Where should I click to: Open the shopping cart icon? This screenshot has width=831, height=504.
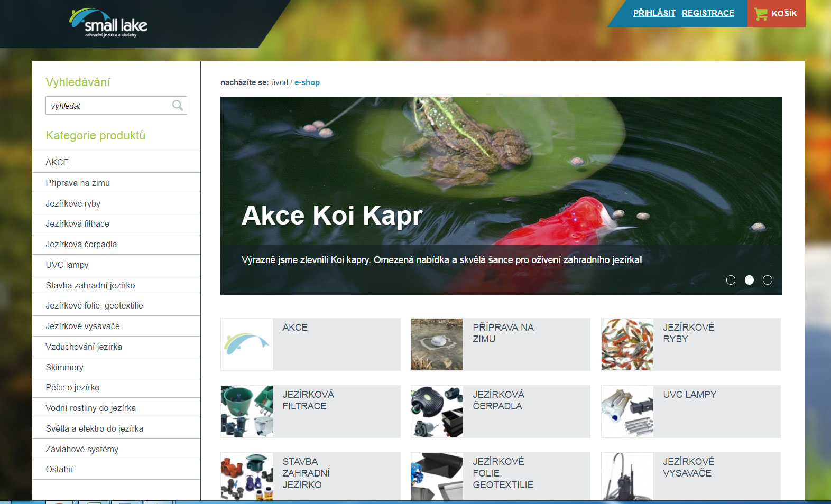761,14
